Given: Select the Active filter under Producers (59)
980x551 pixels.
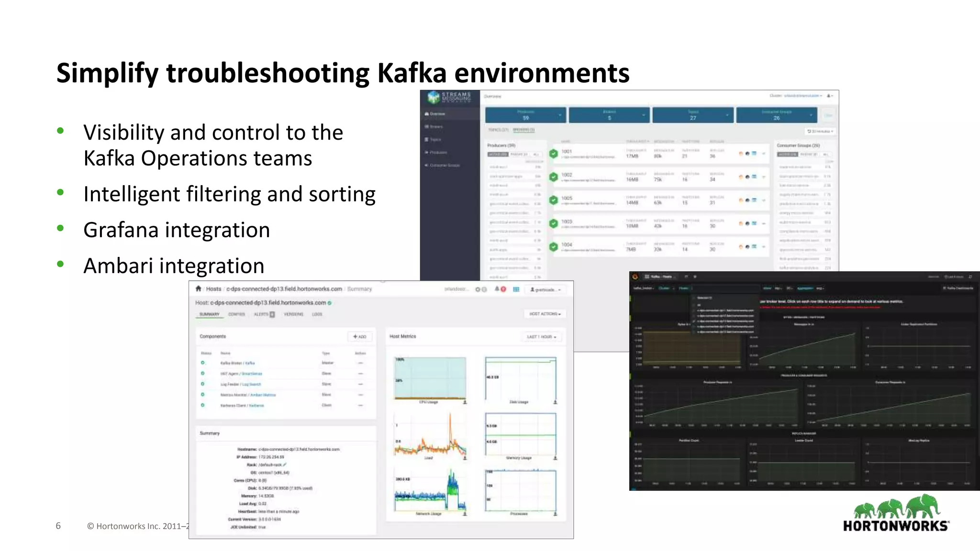Looking at the screenshot, I should (497, 154).
